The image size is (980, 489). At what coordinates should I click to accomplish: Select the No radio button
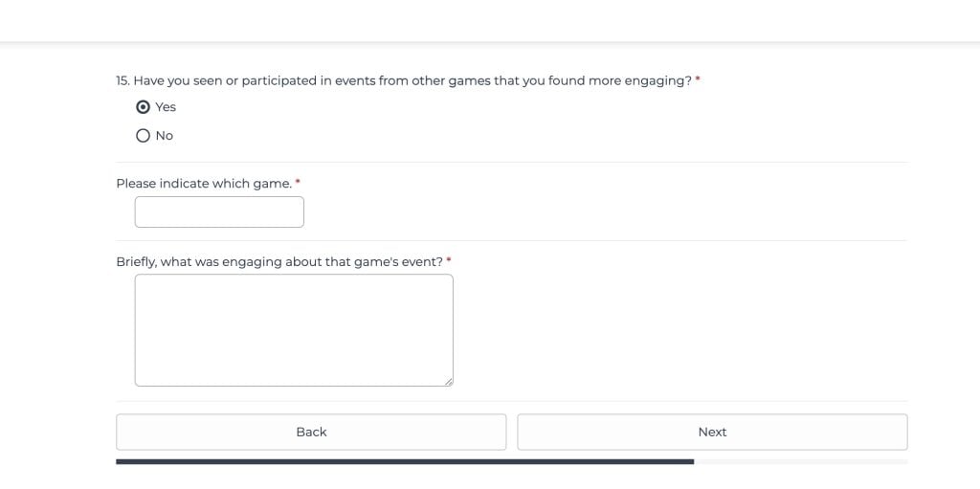pos(144,136)
